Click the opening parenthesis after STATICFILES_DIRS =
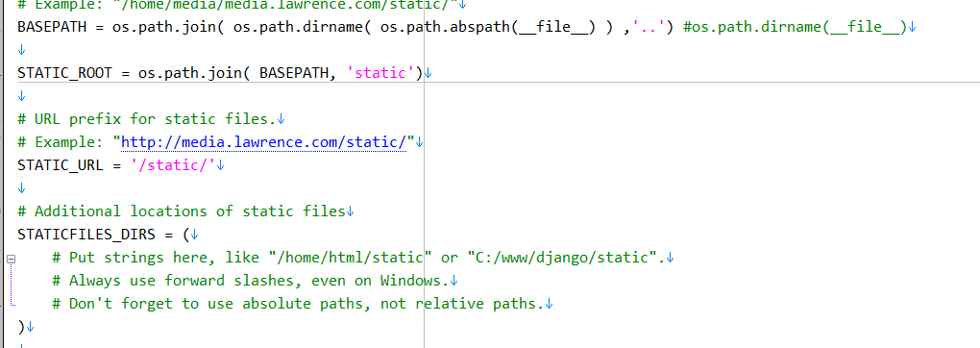Viewport: 980px width, 348px height. tap(185, 236)
